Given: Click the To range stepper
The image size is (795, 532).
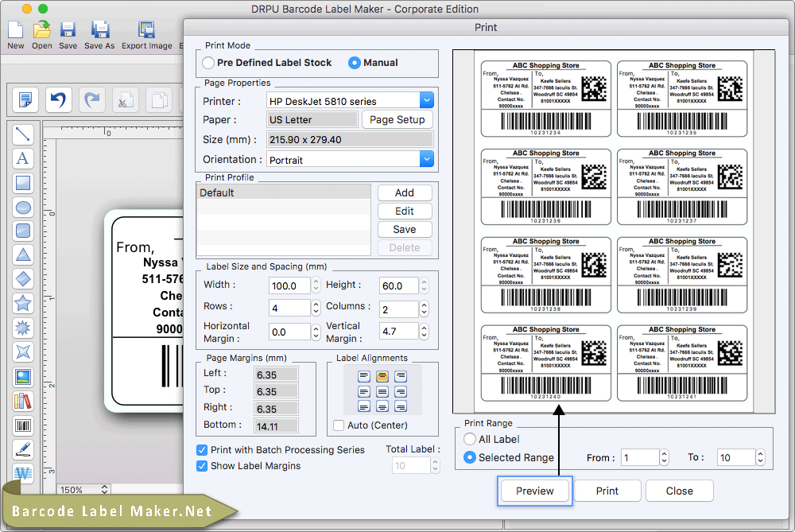Looking at the screenshot, I should click(x=760, y=457).
